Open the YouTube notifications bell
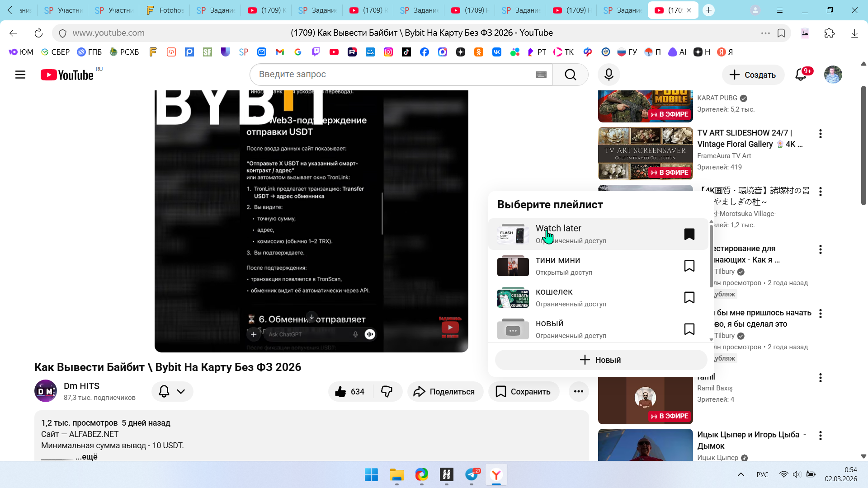868x488 pixels. click(801, 75)
